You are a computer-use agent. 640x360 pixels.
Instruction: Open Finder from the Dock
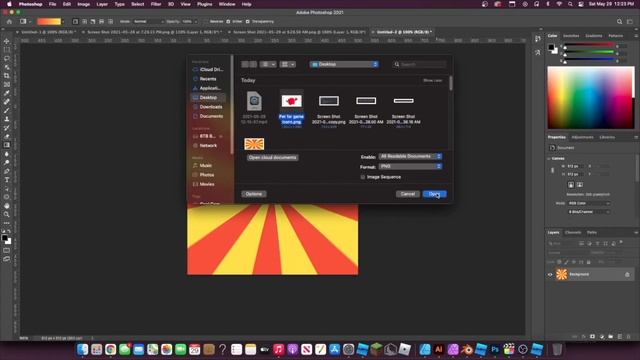pos(82,349)
